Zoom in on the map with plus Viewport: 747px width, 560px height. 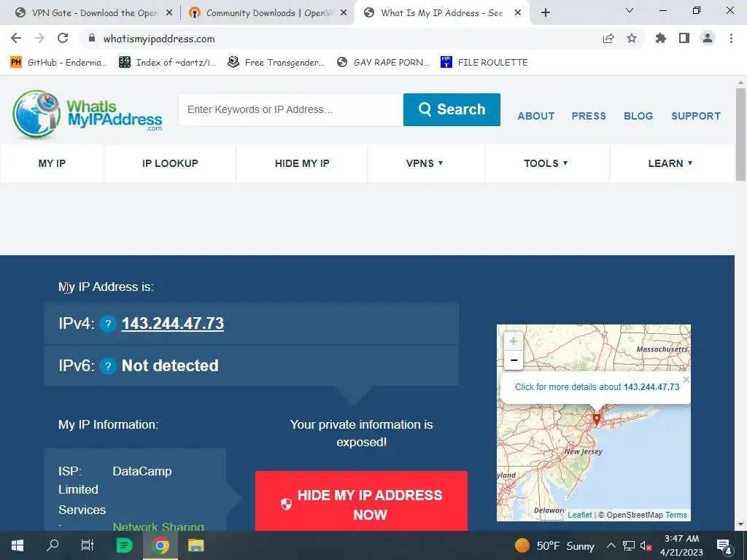tap(514, 341)
